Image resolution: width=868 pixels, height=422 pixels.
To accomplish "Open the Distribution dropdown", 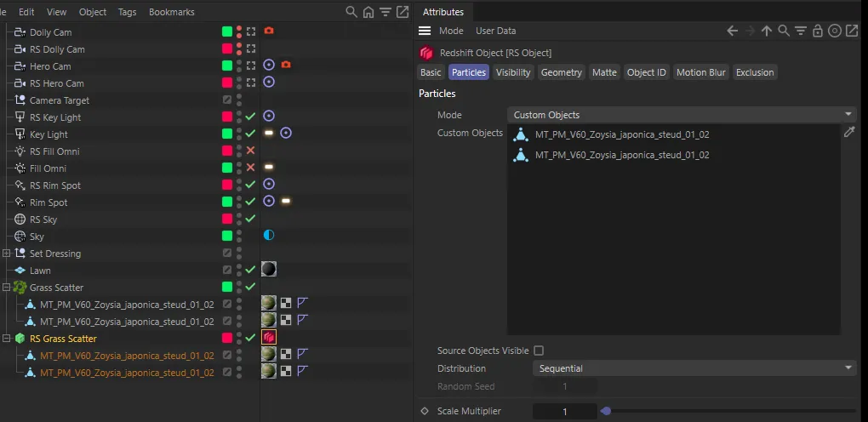I will [694, 368].
